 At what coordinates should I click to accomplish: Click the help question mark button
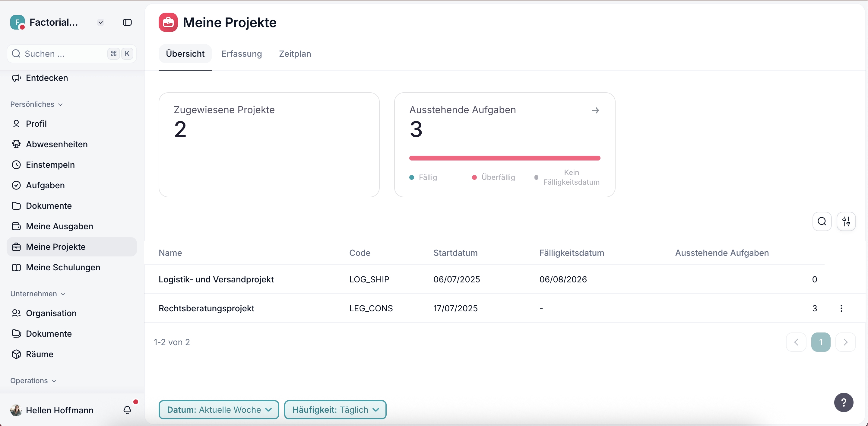[843, 402]
